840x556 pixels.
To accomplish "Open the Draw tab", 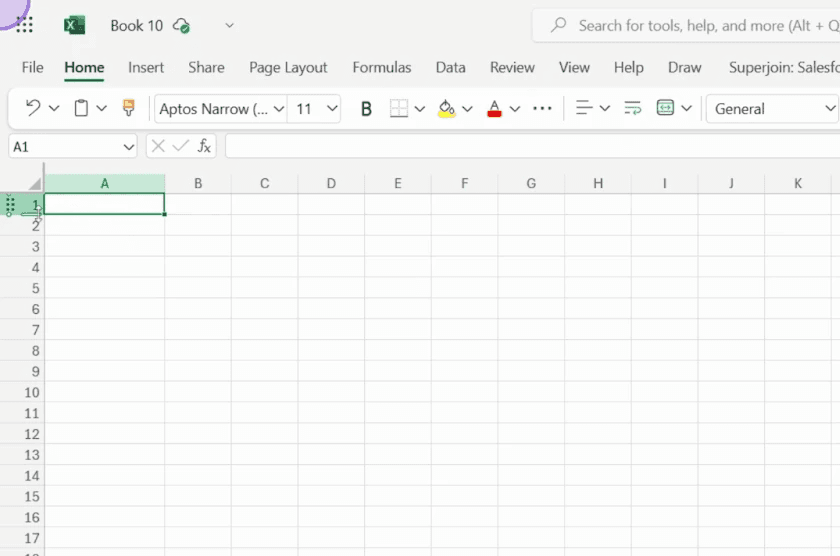I will (x=685, y=67).
